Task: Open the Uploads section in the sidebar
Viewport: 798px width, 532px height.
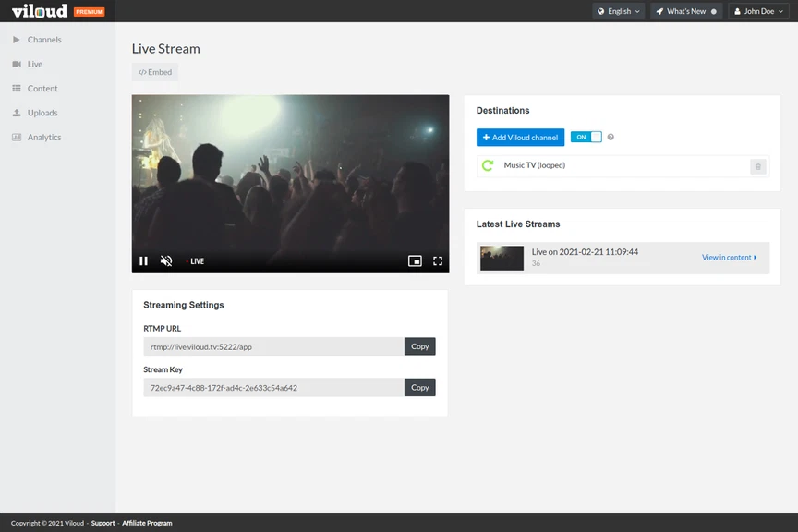Action: point(42,112)
